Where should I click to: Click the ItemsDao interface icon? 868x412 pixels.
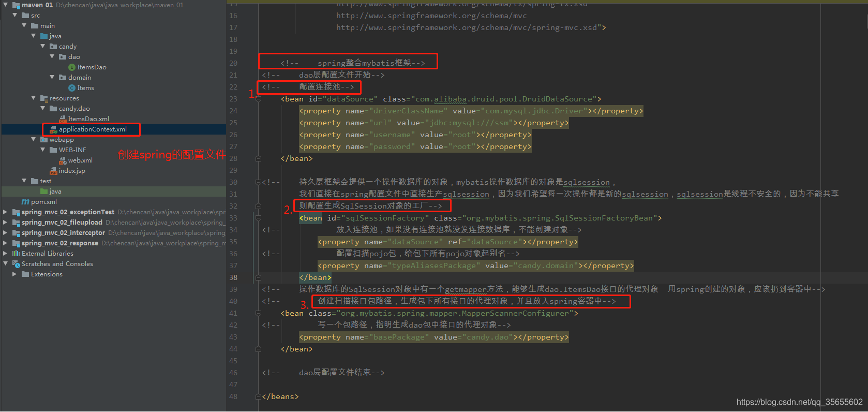pyautogui.click(x=72, y=67)
